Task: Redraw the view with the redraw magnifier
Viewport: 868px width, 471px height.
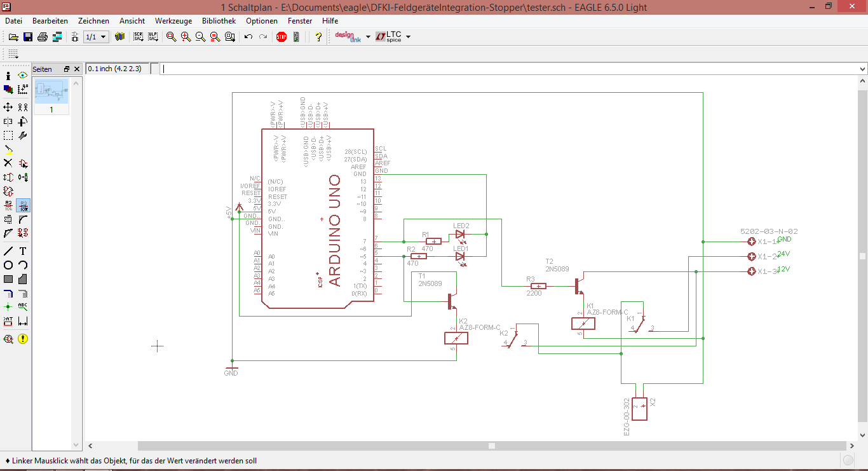Action: click(215, 37)
